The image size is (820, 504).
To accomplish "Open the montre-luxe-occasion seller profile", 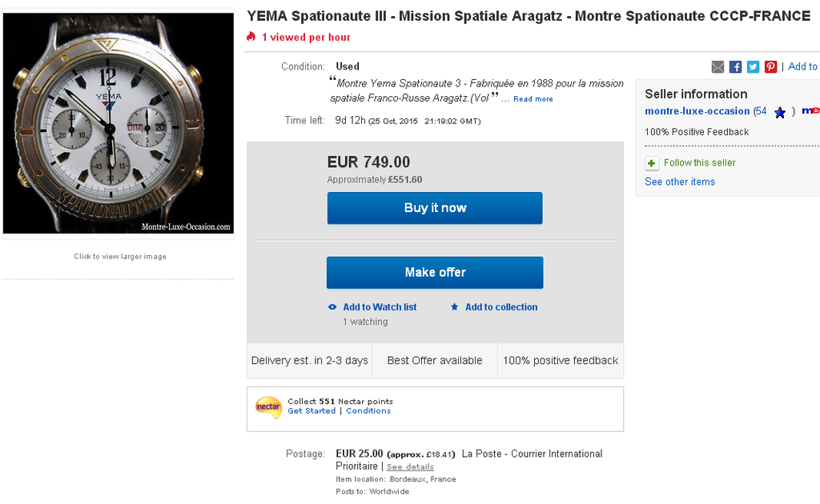I will click(x=697, y=111).
